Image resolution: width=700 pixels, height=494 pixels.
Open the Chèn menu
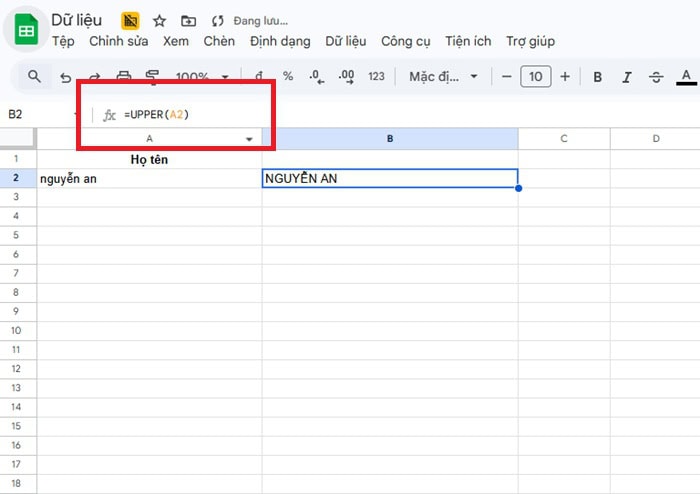[219, 41]
